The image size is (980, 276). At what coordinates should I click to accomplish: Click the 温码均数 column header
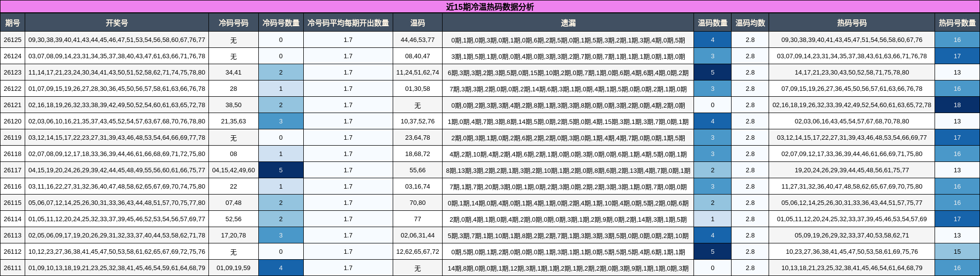coord(750,23)
